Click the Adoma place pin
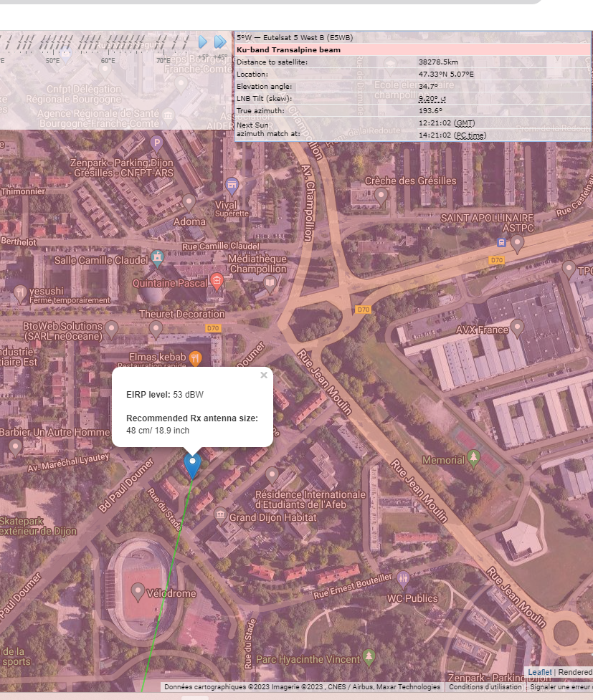This screenshot has width=593, height=700. click(189, 202)
